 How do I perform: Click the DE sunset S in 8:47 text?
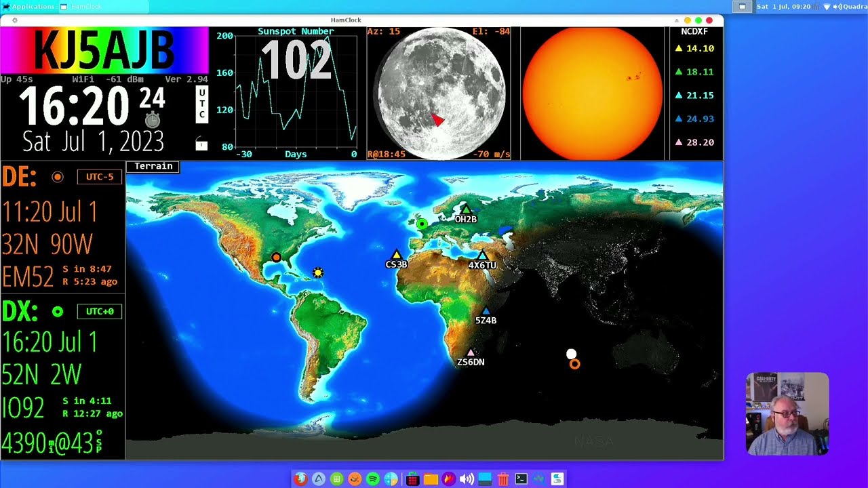(87, 270)
